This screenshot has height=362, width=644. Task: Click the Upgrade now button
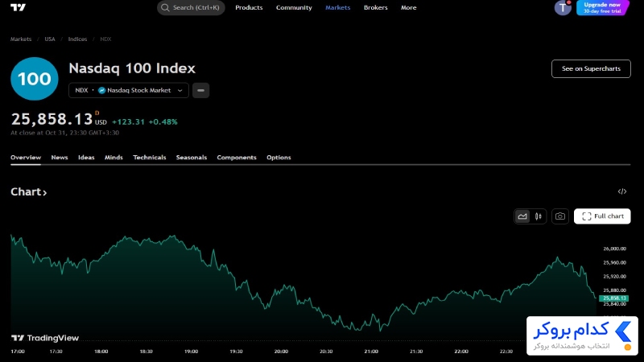pos(602,8)
